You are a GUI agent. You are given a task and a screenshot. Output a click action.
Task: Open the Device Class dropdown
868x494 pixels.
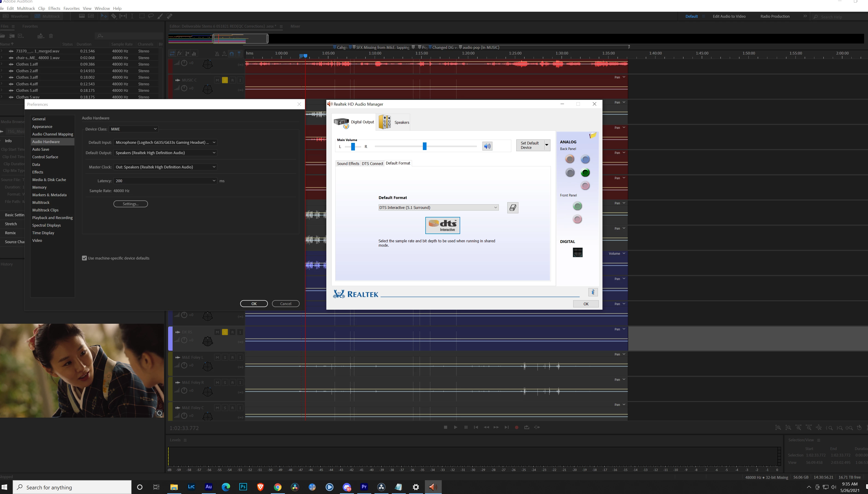click(x=134, y=129)
